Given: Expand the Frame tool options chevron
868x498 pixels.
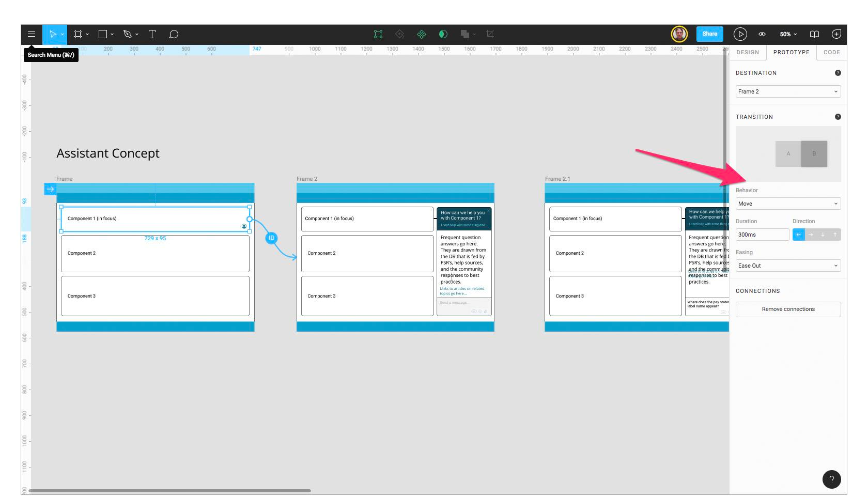Looking at the screenshot, I should [87, 34].
